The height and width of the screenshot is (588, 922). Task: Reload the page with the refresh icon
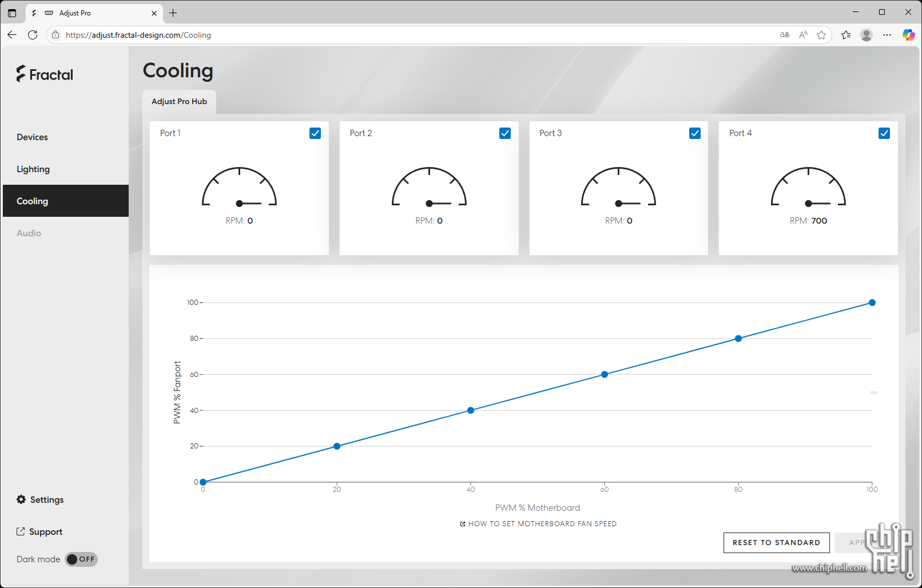[x=33, y=35]
